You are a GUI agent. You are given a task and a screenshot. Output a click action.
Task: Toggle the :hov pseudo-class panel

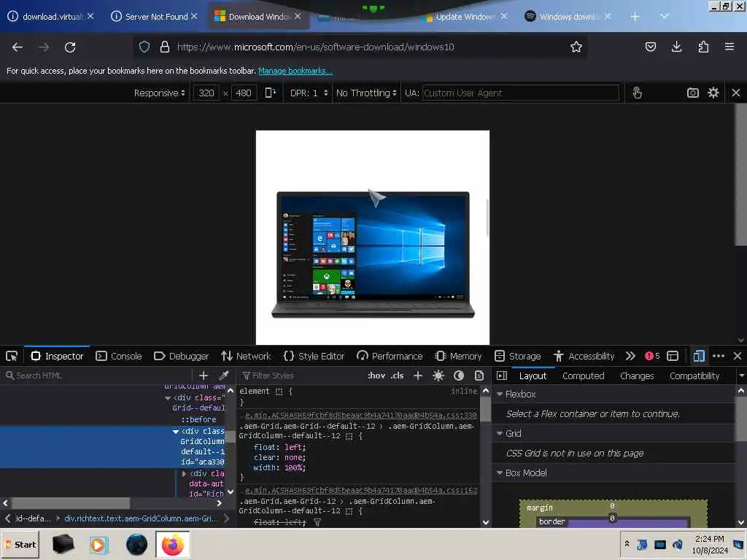point(376,376)
